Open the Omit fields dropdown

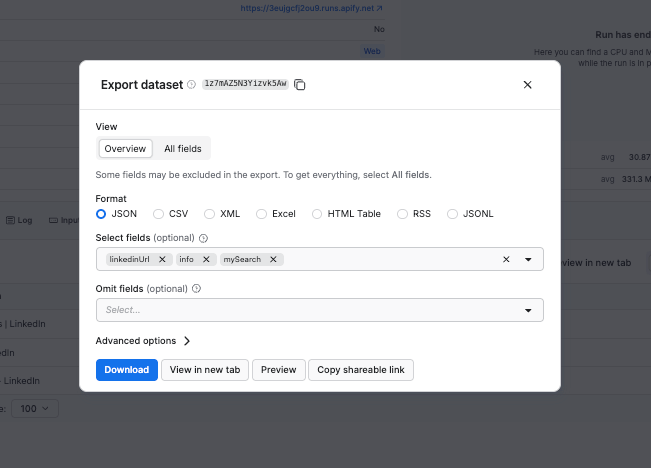tap(319, 310)
